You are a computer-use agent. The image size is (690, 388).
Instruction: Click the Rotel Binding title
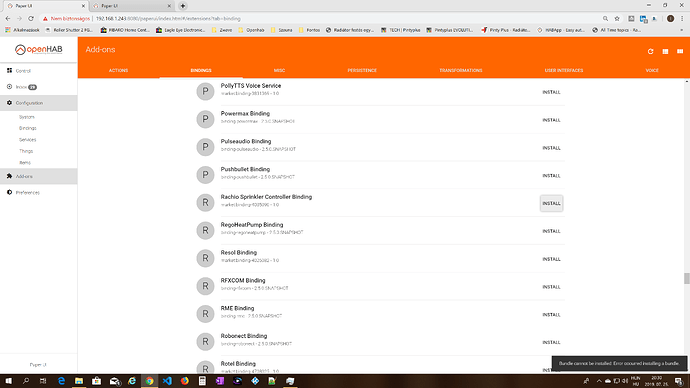[238, 364]
